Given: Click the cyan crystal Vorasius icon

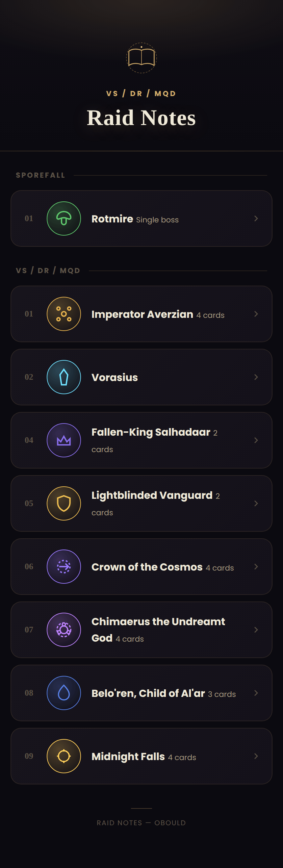Looking at the screenshot, I should (64, 377).
